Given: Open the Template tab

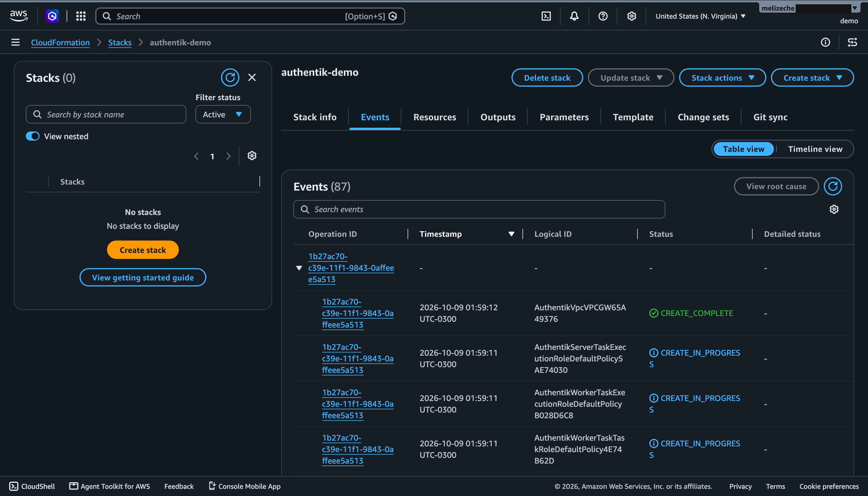Looking at the screenshot, I should pyautogui.click(x=633, y=117).
